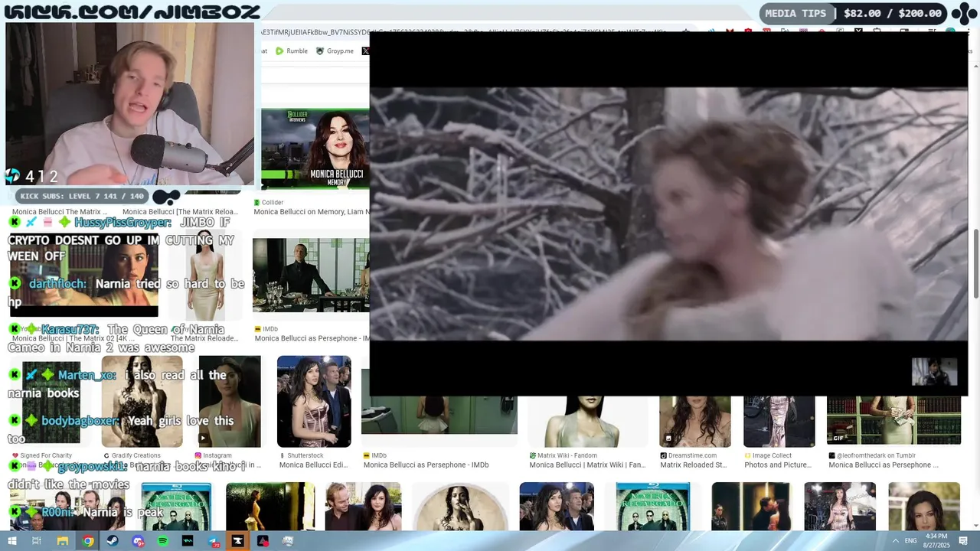This screenshot has width=980, height=551.
Task: Open the Windows Start menu
Action: 12,541
